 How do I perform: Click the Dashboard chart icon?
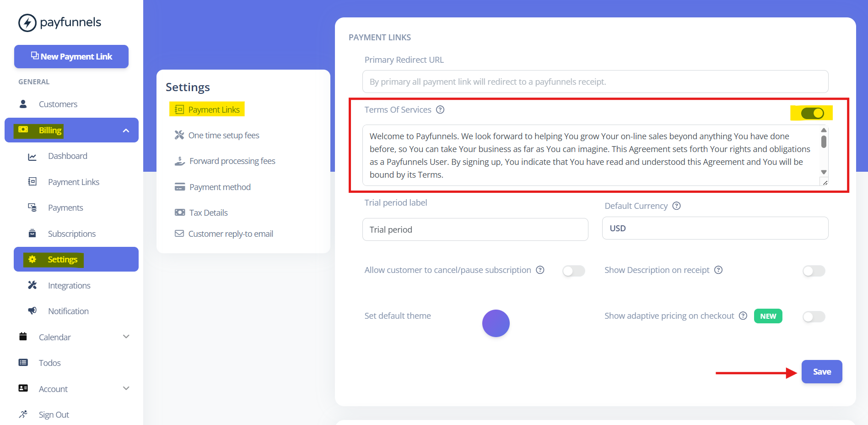pyautogui.click(x=32, y=157)
